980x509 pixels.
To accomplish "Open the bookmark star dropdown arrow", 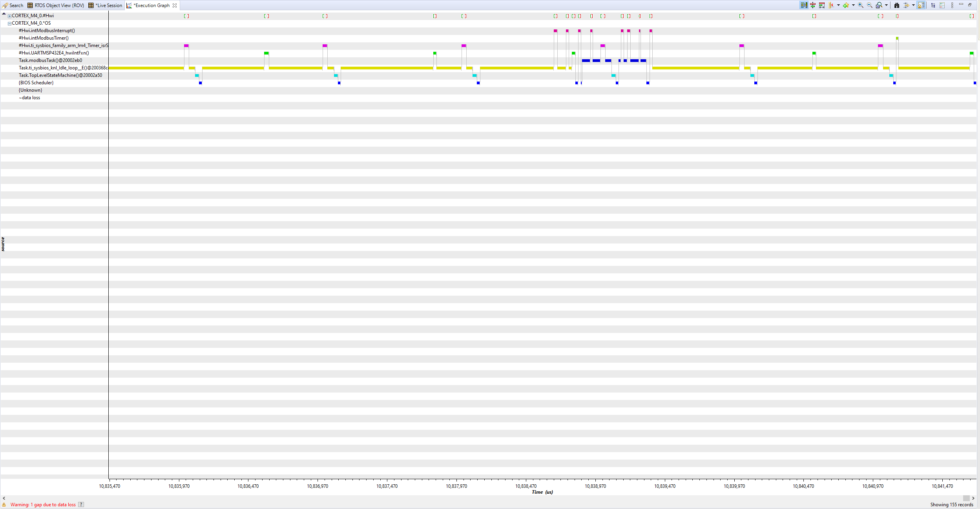I will [x=853, y=5].
